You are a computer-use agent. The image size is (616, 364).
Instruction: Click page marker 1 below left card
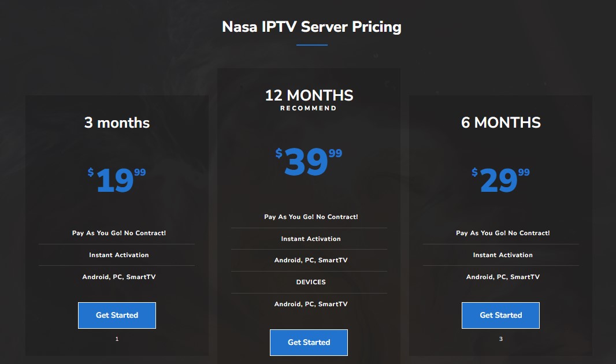coord(117,339)
